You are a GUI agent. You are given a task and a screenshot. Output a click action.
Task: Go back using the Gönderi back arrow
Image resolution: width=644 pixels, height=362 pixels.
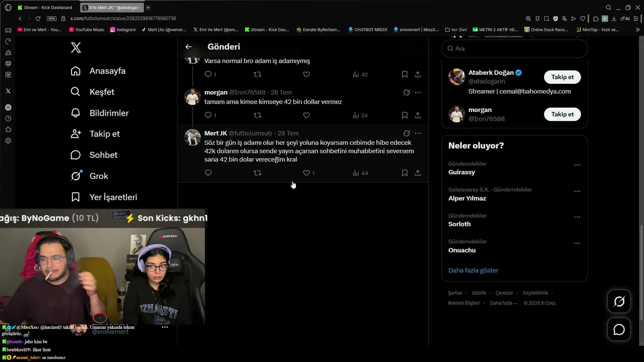coord(188,47)
